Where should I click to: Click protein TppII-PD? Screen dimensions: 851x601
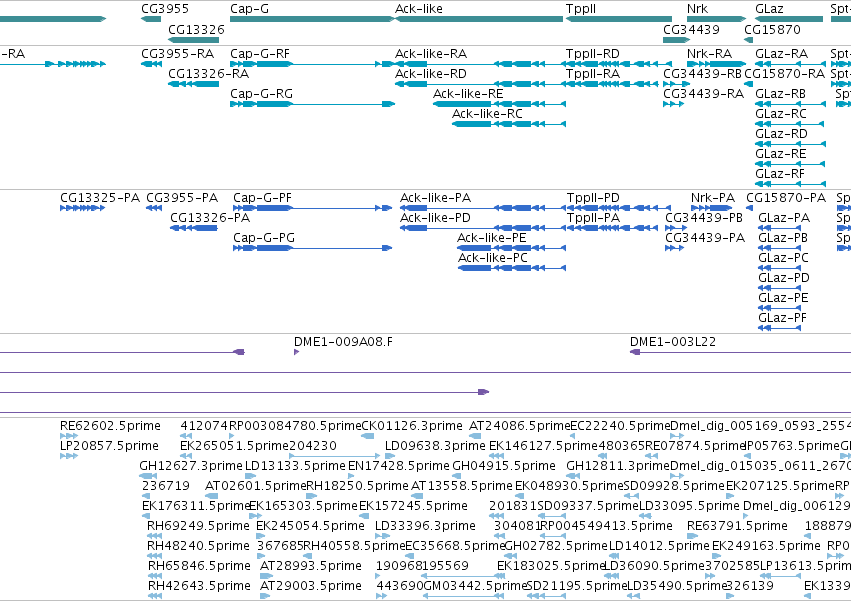coord(619,208)
